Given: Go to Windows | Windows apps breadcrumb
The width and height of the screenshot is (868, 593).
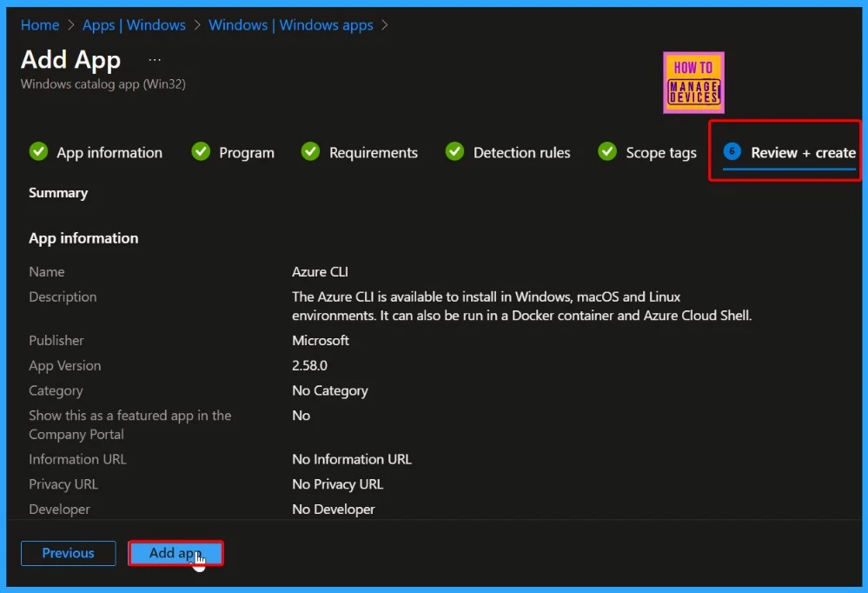Looking at the screenshot, I should (290, 25).
